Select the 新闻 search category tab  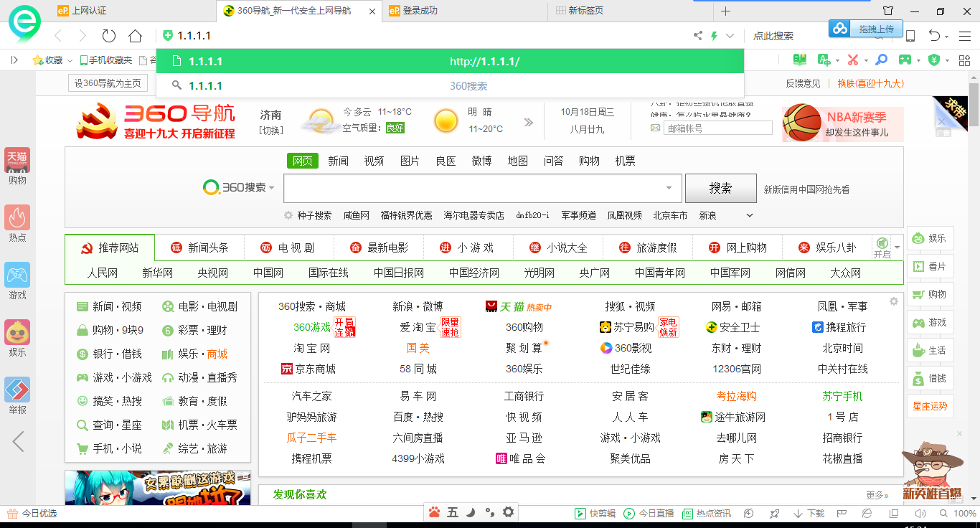(339, 161)
